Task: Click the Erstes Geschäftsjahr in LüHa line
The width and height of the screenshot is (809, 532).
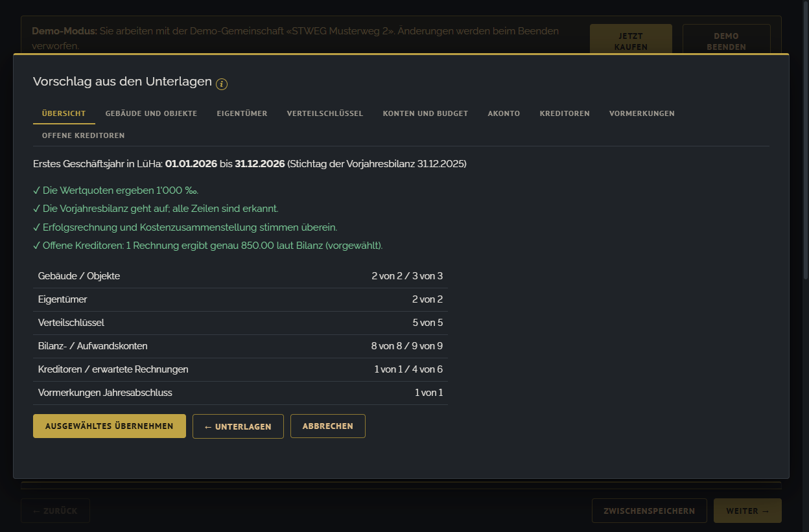Action: [x=250, y=164]
